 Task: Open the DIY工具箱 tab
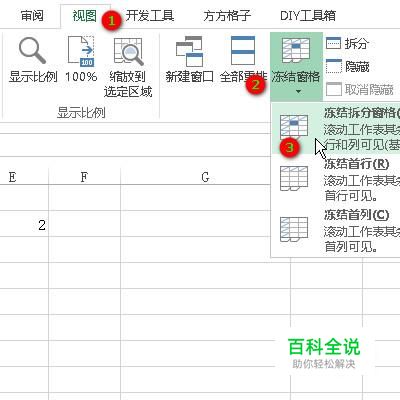pyautogui.click(x=308, y=16)
